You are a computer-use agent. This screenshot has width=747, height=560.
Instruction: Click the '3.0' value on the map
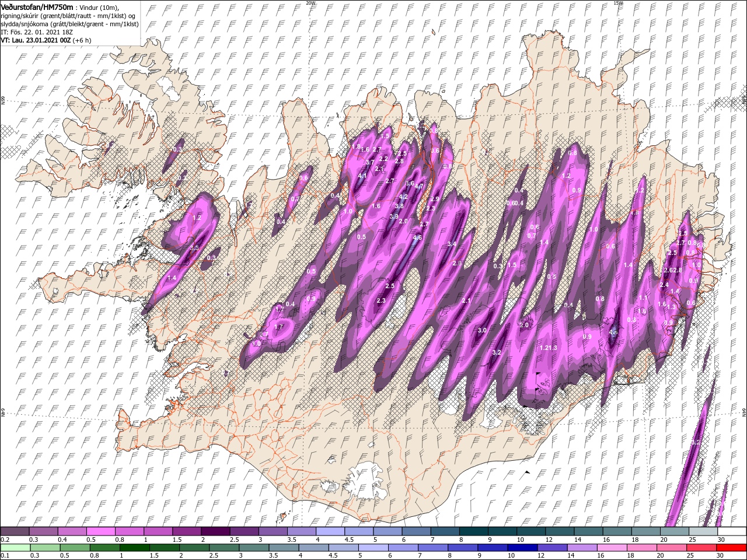(482, 330)
